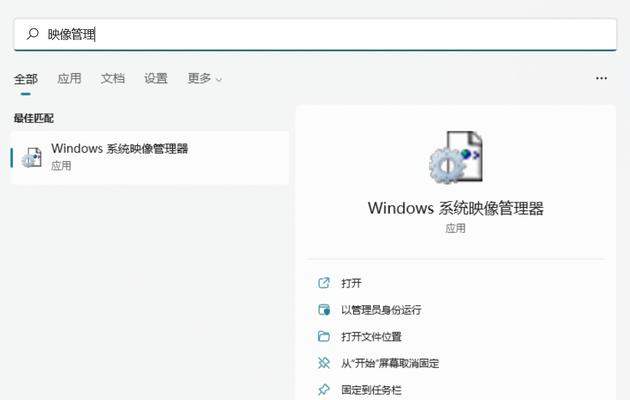The image size is (630, 400).
Task: Click the pin icon beside 固定到任务栏
Action: (324, 390)
